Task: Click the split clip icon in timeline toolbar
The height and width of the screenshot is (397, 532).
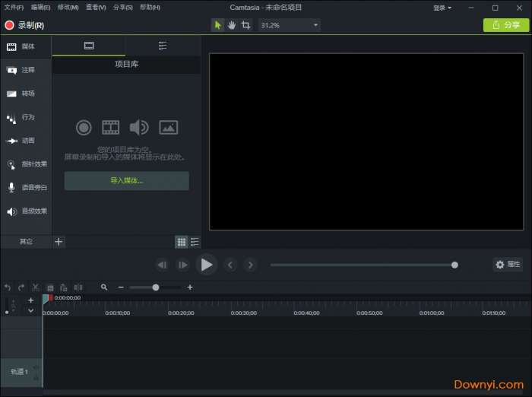Action: (78, 287)
